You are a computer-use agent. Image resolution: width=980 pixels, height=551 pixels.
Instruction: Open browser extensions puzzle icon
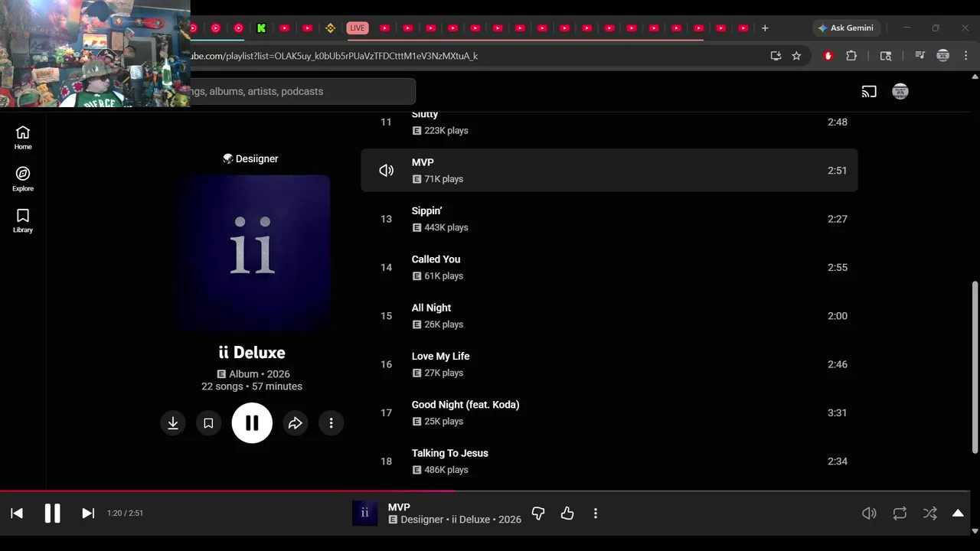click(x=851, y=56)
